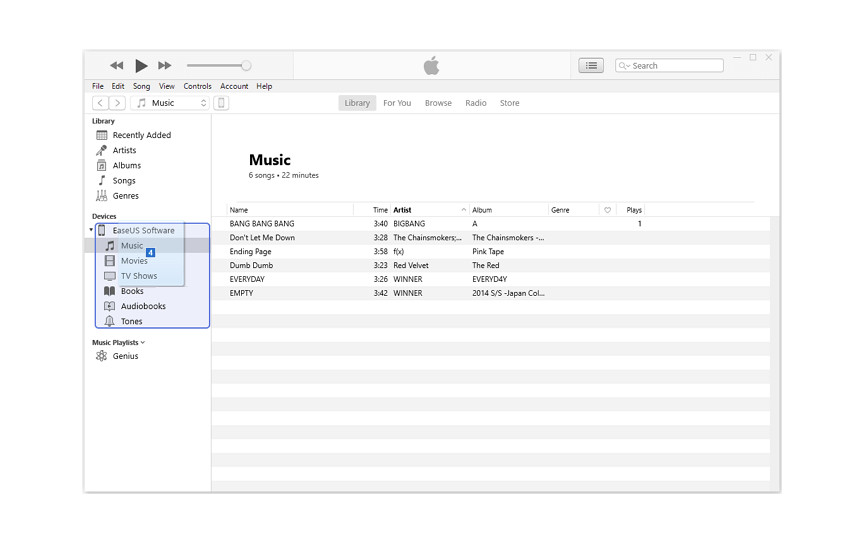The height and width of the screenshot is (545, 853).
Task: Click the artist BIGBANG cell
Action: (409, 224)
